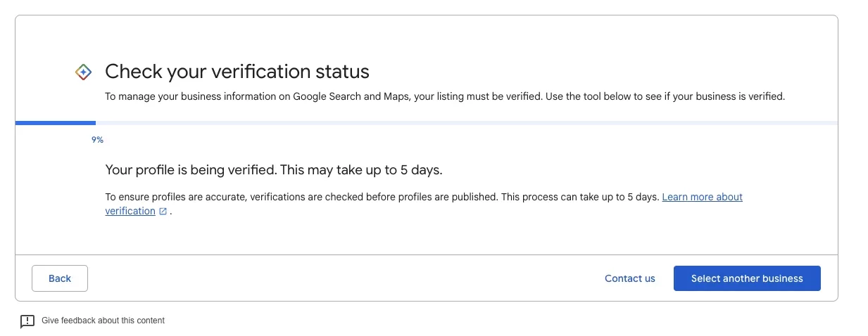
Task: Click the Google Business Profile diamond icon
Action: tap(83, 72)
